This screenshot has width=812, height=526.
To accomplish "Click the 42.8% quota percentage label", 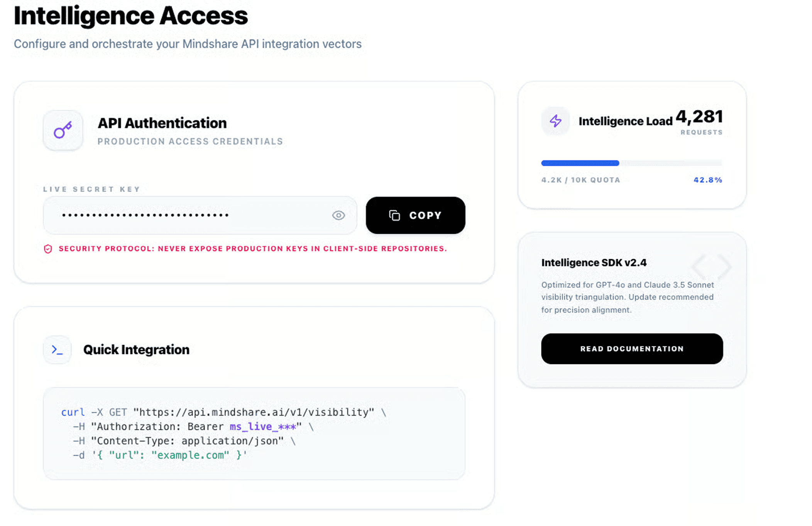I will pos(707,180).
